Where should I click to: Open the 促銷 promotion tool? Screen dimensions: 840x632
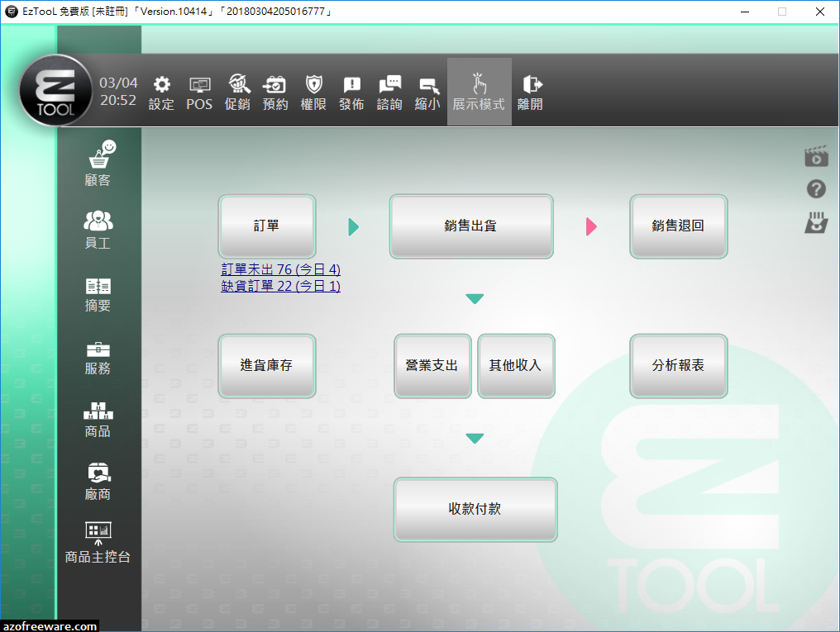[237, 91]
